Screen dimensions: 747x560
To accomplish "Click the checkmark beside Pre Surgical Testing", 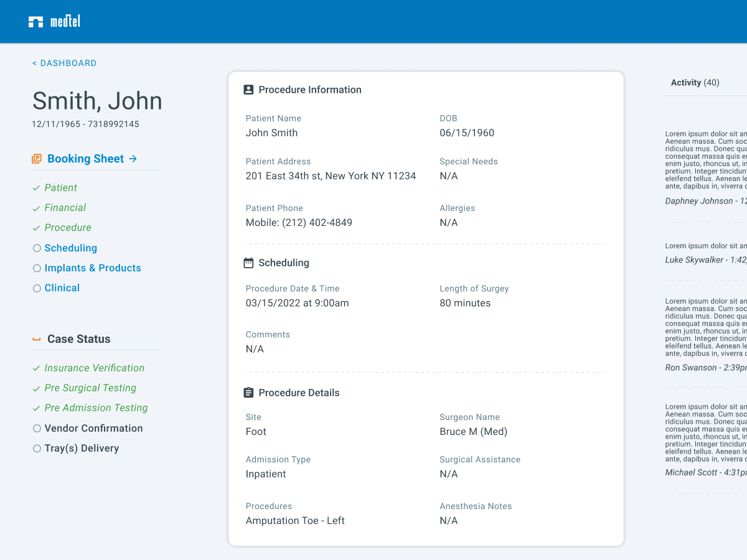I will pyautogui.click(x=36, y=388).
